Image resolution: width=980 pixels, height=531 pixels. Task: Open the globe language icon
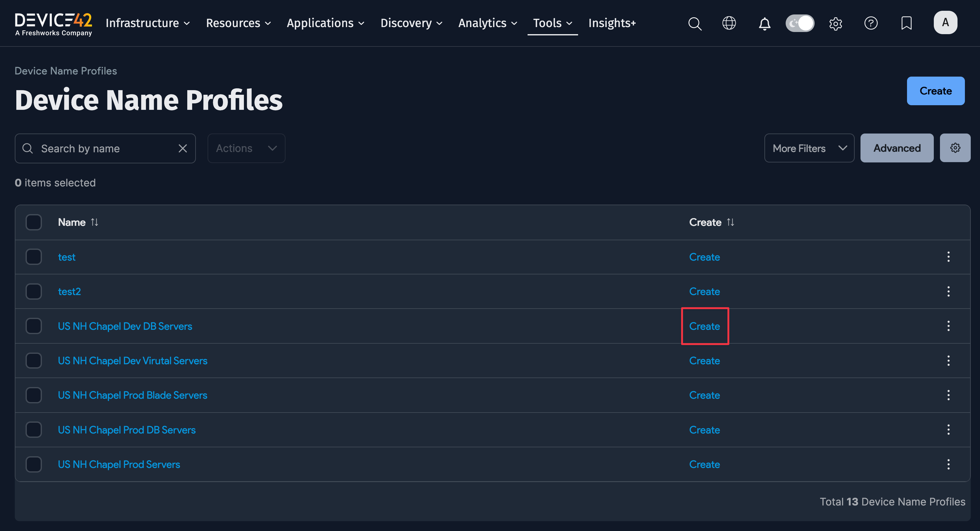click(x=729, y=23)
